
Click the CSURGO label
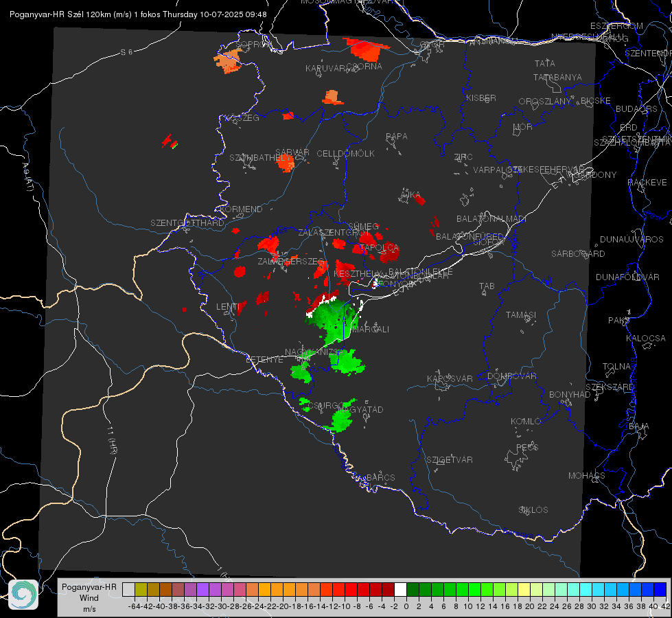tap(326, 406)
